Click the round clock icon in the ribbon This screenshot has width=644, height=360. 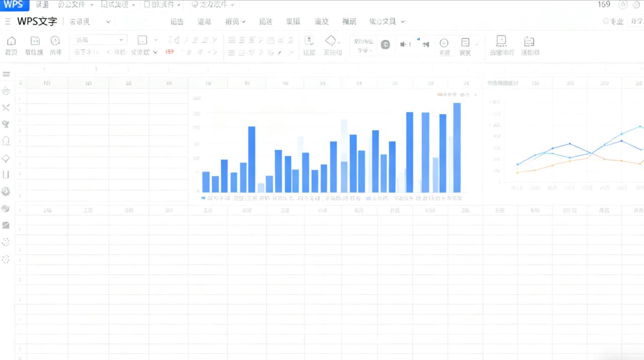click(55, 41)
